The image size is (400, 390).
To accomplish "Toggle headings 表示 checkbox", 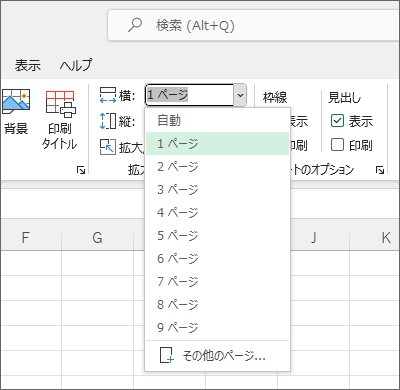I will click(x=337, y=121).
